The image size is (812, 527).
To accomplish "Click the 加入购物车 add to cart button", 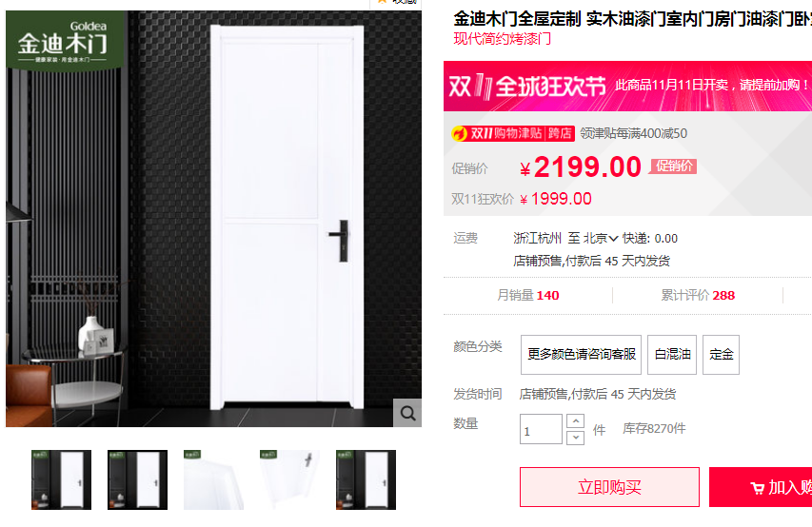I will pyautogui.click(x=761, y=487).
